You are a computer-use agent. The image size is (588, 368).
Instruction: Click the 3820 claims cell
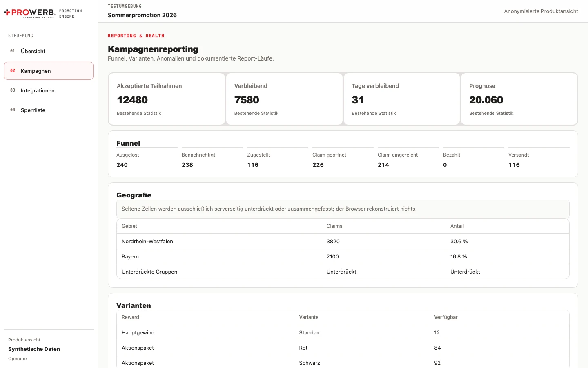pyautogui.click(x=333, y=242)
